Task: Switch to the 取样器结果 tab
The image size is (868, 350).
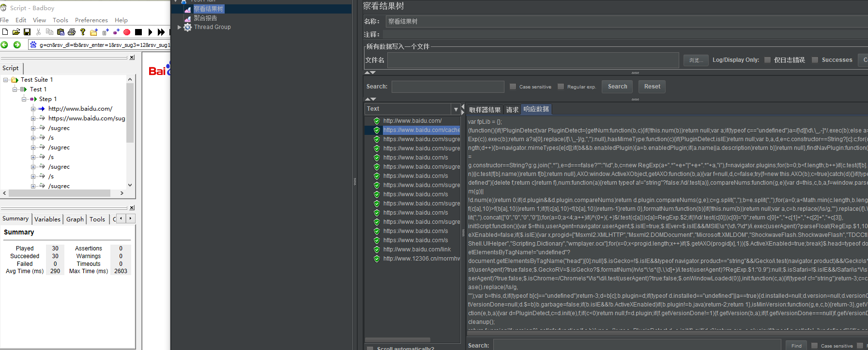Action: pos(485,110)
